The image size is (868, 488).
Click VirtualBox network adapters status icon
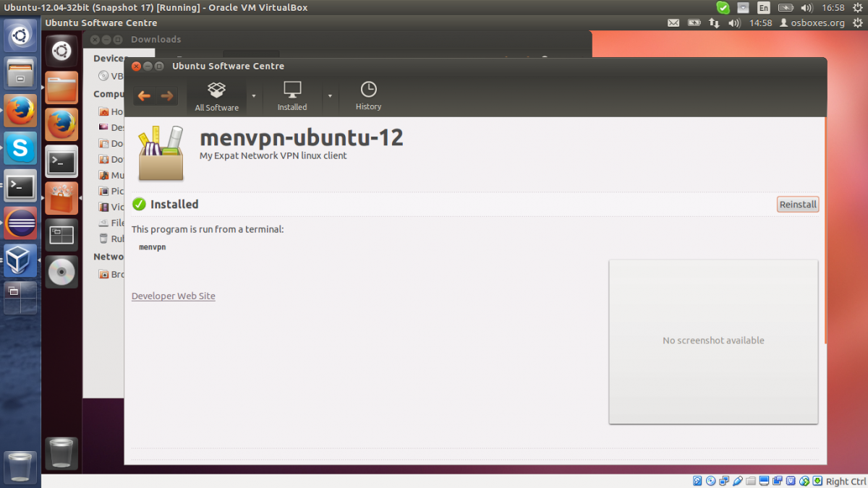[724, 481]
